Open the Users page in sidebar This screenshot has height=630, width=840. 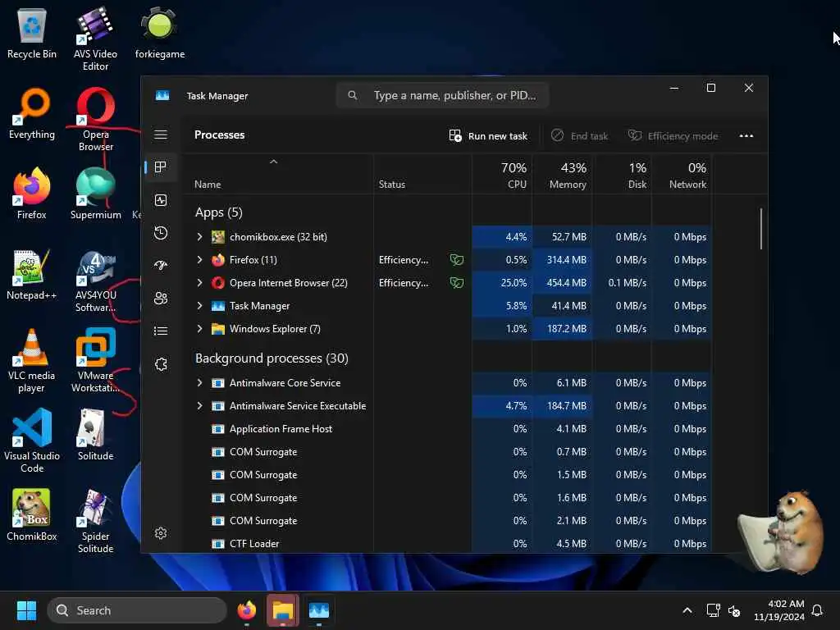[x=161, y=298]
